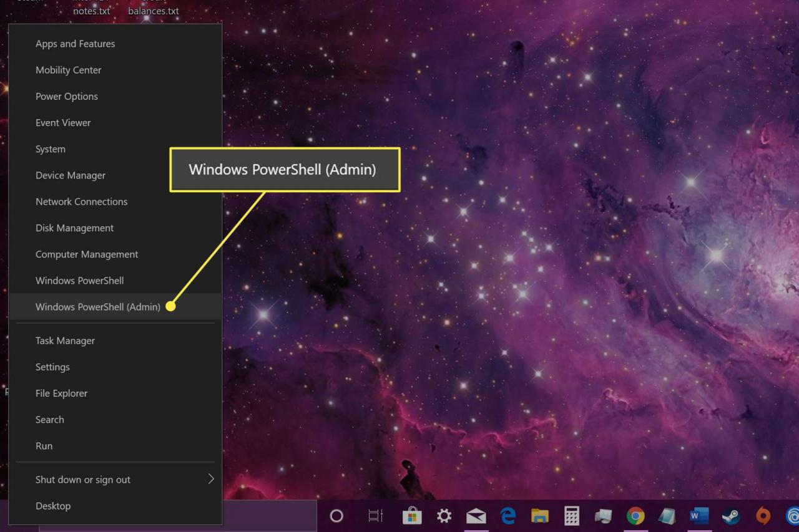The width and height of the screenshot is (799, 532).
Task: Choose the System entry
Action: coord(115,149)
